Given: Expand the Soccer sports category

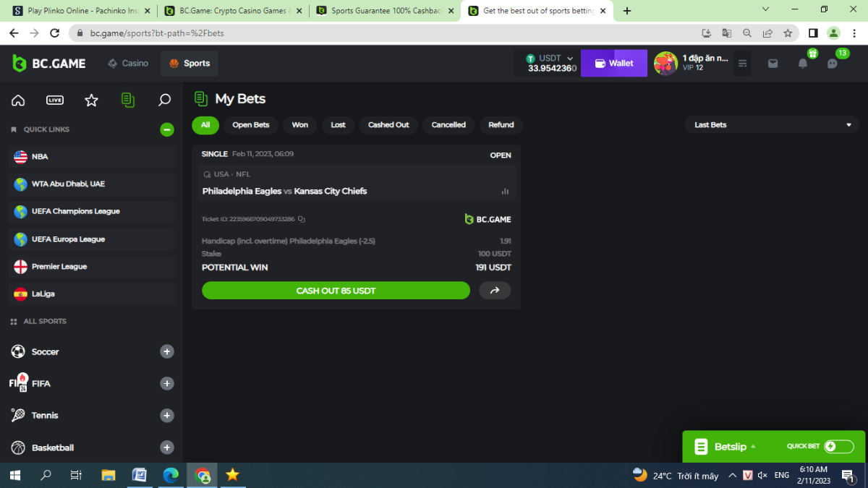Looking at the screenshot, I should pyautogui.click(x=166, y=352).
